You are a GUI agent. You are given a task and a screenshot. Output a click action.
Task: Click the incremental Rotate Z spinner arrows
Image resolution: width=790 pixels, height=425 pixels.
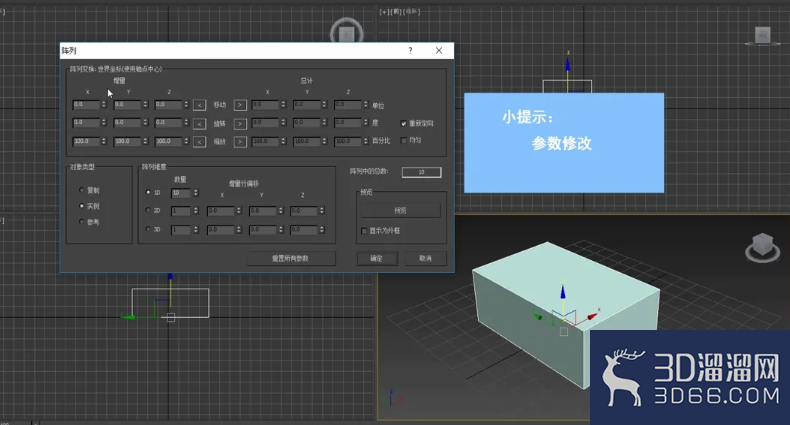[186, 123]
